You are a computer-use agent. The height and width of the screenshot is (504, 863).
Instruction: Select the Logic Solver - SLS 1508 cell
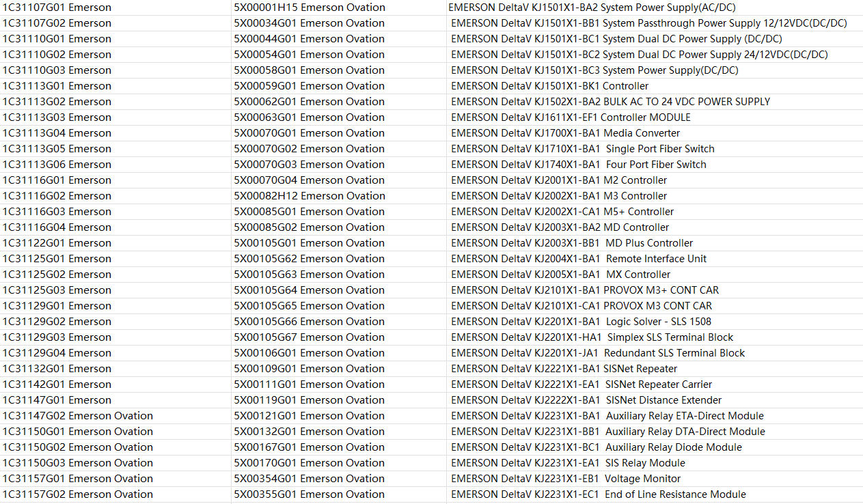(581, 322)
